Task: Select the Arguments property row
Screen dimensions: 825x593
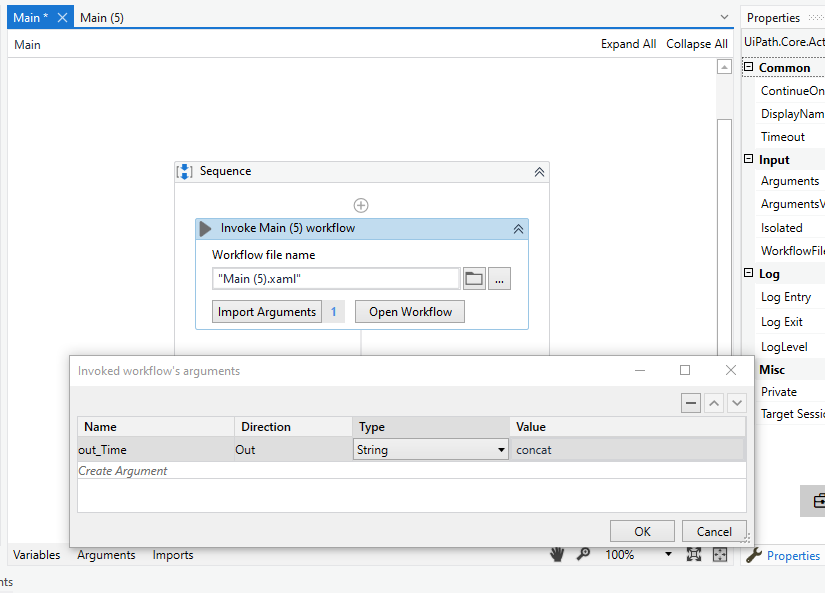Action: (x=790, y=181)
